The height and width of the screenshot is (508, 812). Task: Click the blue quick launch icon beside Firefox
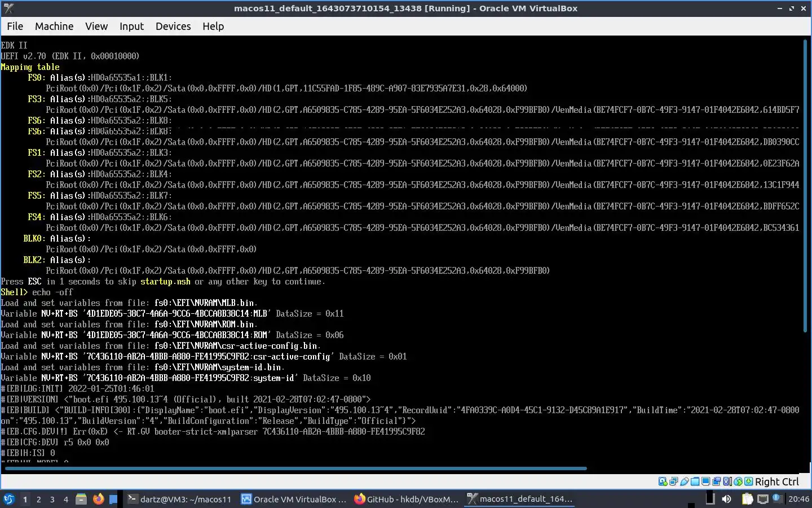pos(113,499)
